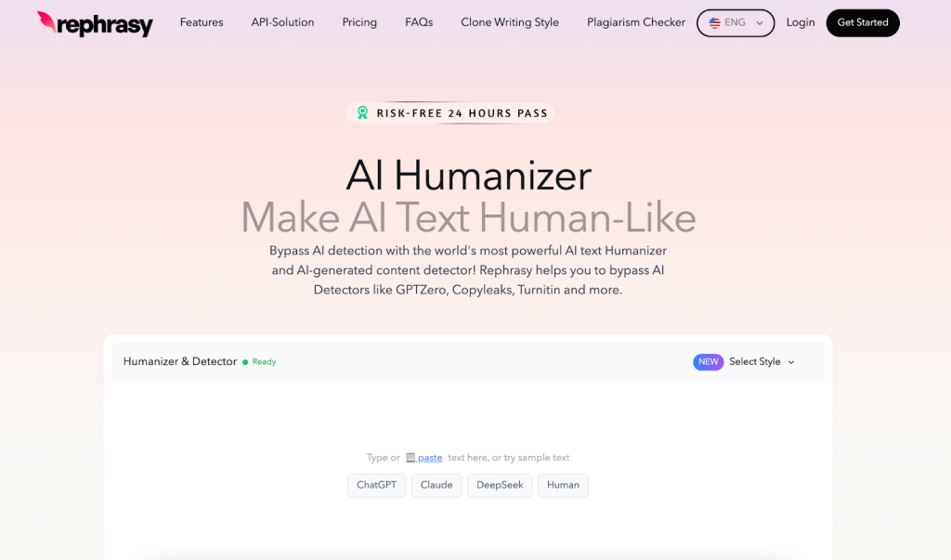This screenshot has width=951, height=560.
Task: Open FAQs in the navigation bar
Action: pyautogui.click(x=419, y=22)
